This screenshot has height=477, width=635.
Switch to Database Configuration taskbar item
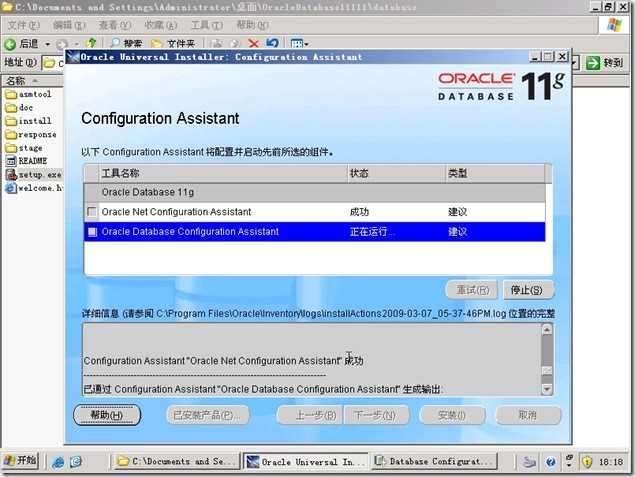(x=434, y=461)
